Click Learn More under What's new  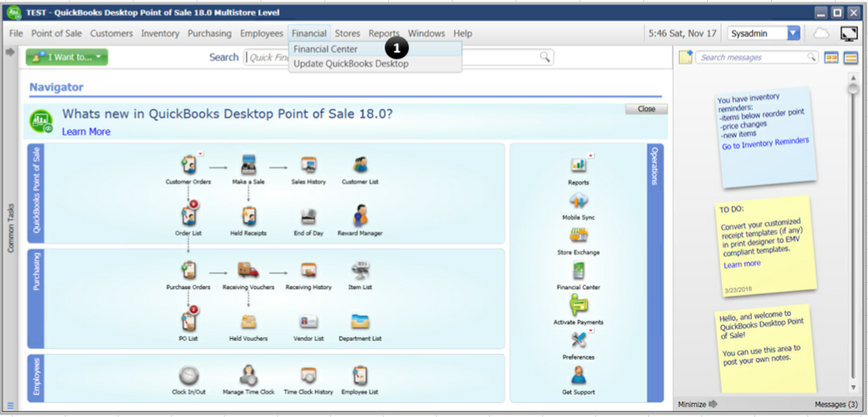[x=85, y=132]
